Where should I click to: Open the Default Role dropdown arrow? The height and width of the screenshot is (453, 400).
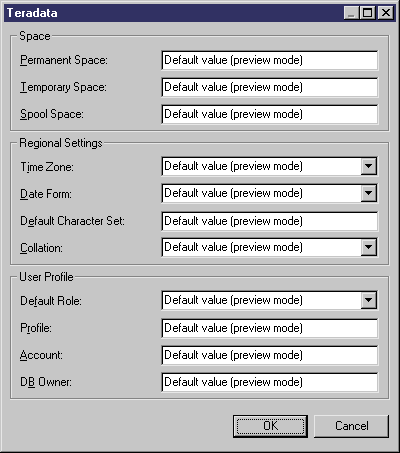[x=368, y=300]
